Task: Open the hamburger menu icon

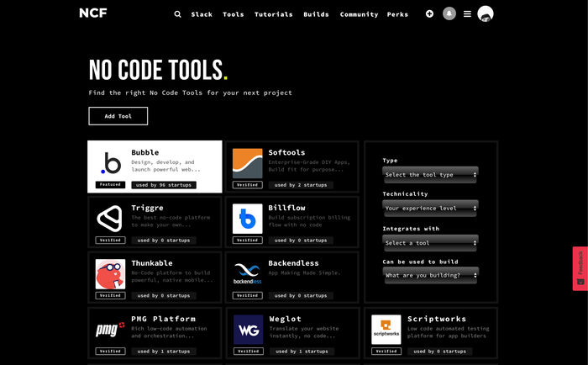Action: coord(467,14)
